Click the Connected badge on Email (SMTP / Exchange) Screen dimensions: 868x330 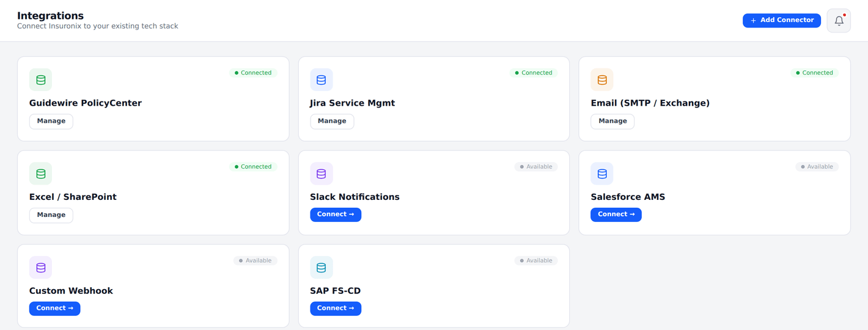point(814,73)
